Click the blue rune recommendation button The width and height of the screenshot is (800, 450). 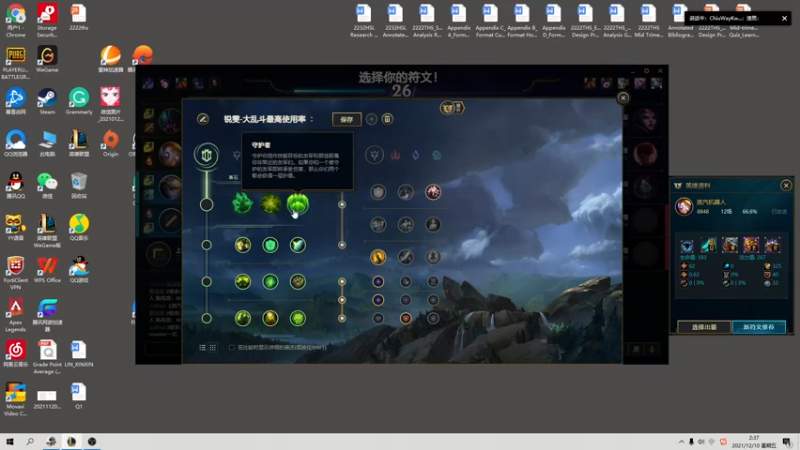tap(759, 327)
